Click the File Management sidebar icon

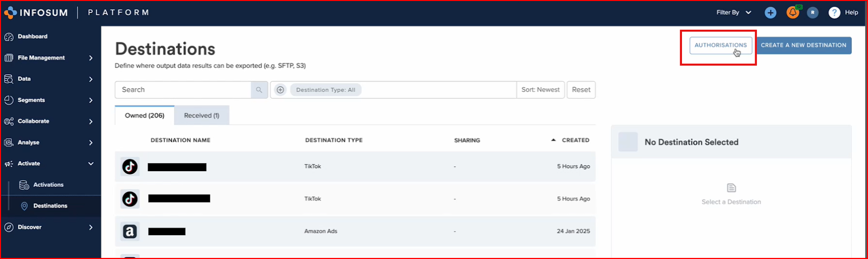(9, 58)
